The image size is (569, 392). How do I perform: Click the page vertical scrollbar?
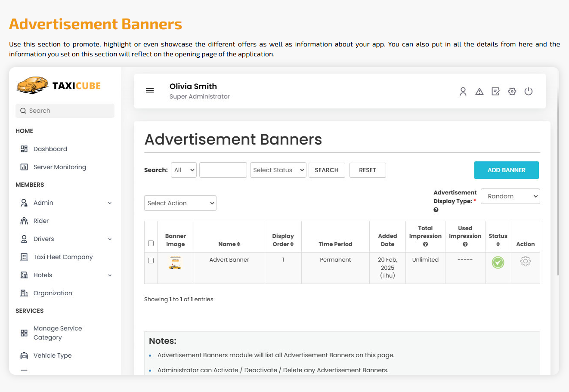(558, 183)
